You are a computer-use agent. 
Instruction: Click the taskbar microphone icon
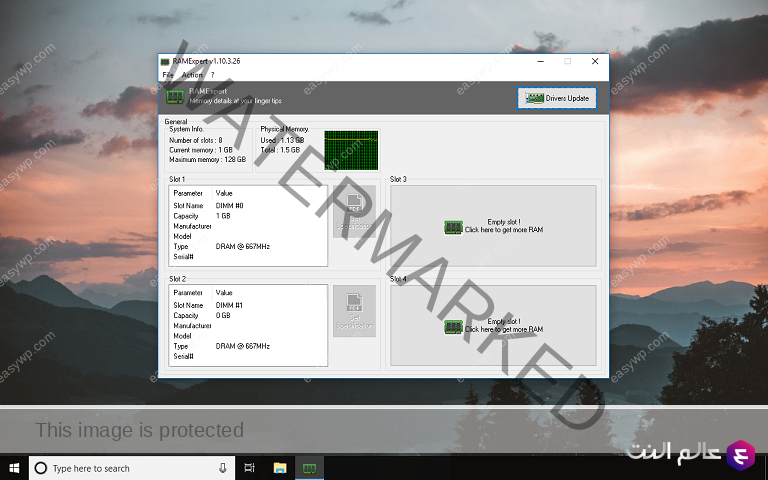(x=222, y=468)
